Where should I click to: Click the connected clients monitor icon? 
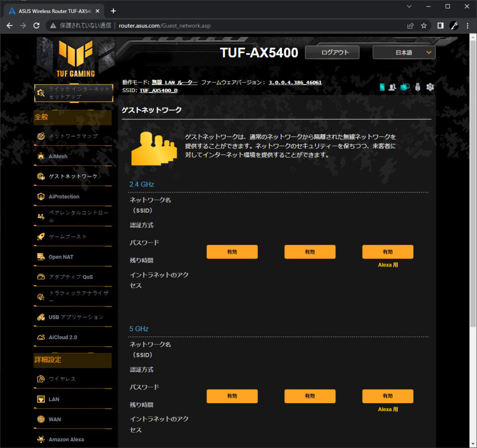coord(405,87)
